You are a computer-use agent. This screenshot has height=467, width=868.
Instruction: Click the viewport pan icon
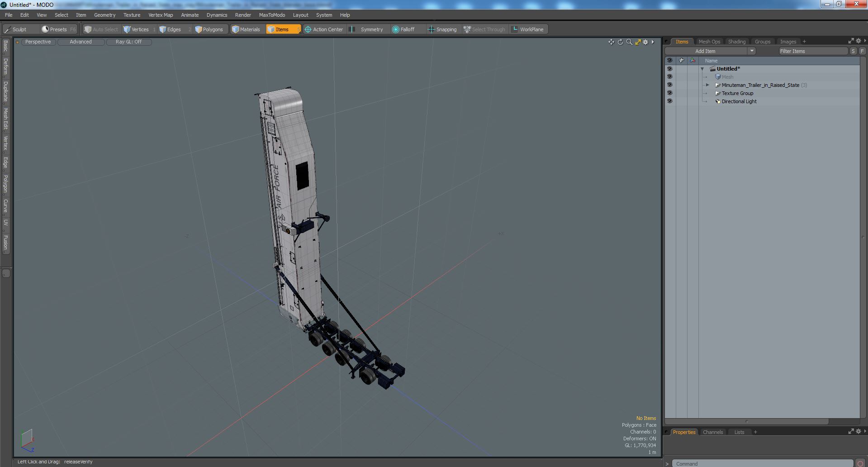(611, 42)
